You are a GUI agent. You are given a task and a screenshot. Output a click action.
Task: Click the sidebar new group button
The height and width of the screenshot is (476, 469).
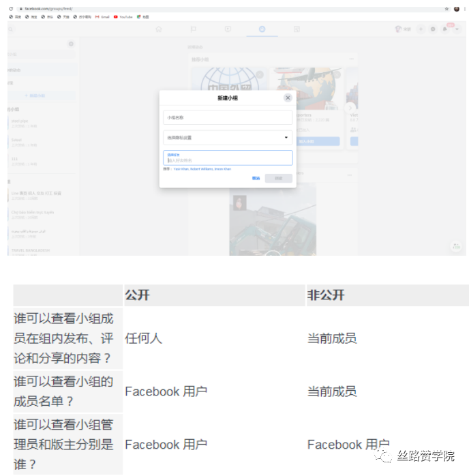[42, 95]
